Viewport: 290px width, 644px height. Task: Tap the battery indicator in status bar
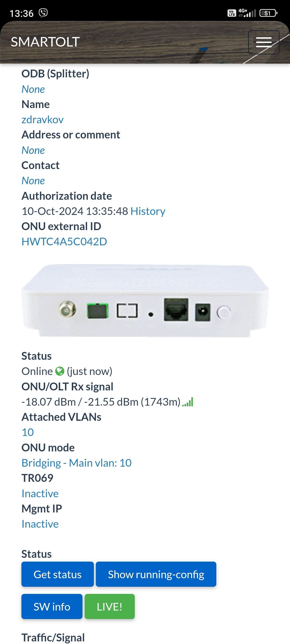point(268,13)
